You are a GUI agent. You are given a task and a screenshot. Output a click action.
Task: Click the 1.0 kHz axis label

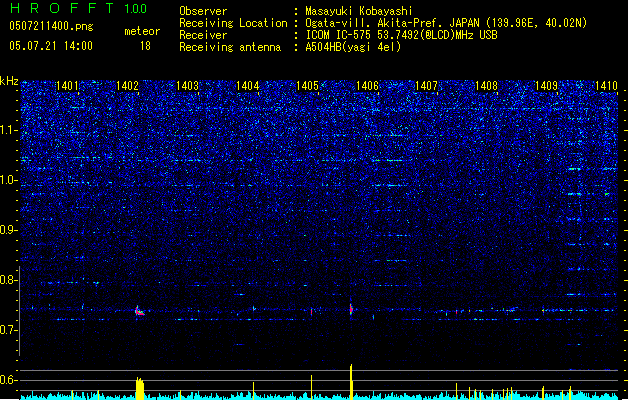pyautogui.click(x=9, y=180)
